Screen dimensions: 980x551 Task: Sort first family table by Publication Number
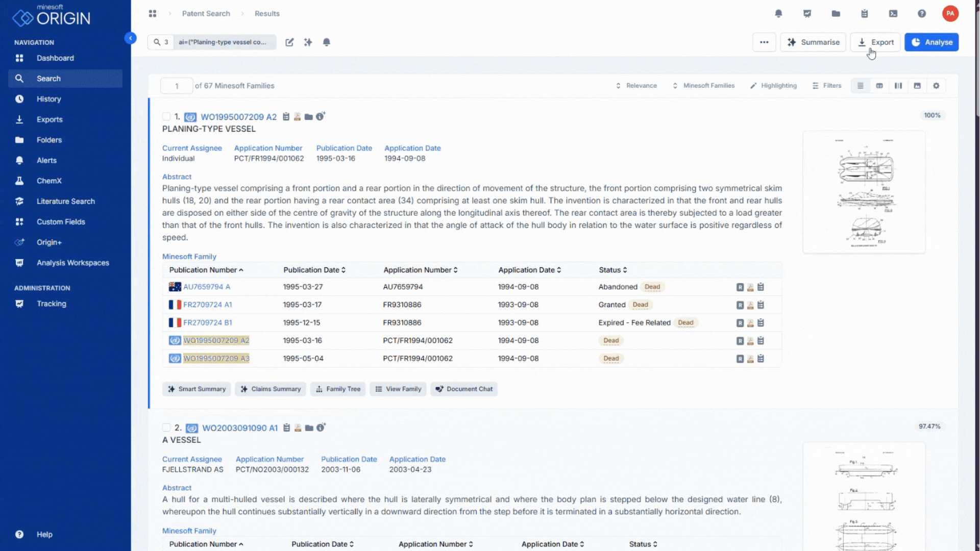tap(206, 270)
